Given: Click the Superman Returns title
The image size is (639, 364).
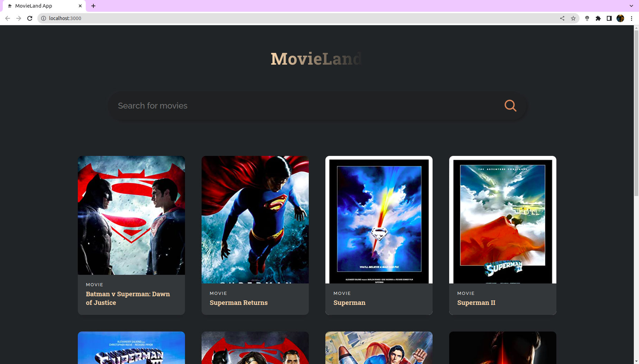Looking at the screenshot, I should (x=239, y=302).
